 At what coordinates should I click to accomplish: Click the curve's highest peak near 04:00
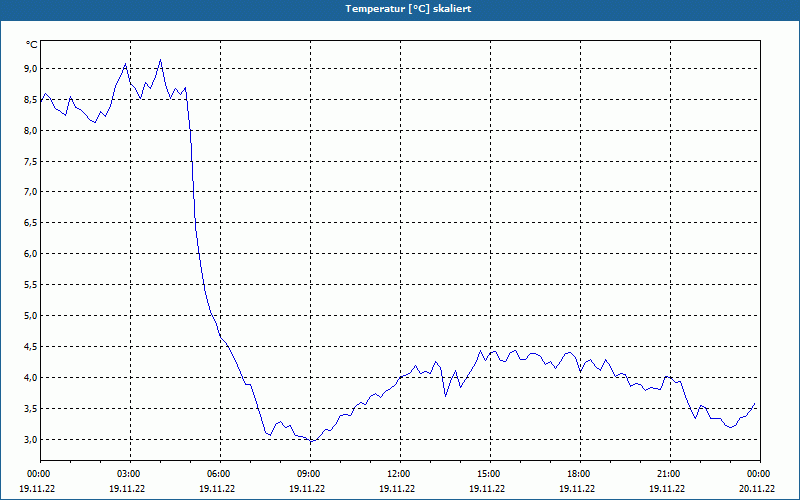160,60
